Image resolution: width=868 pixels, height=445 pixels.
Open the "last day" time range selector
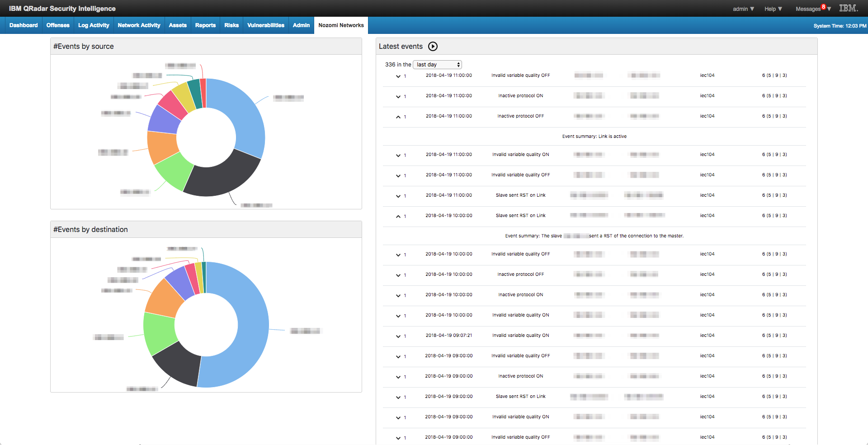437,64
